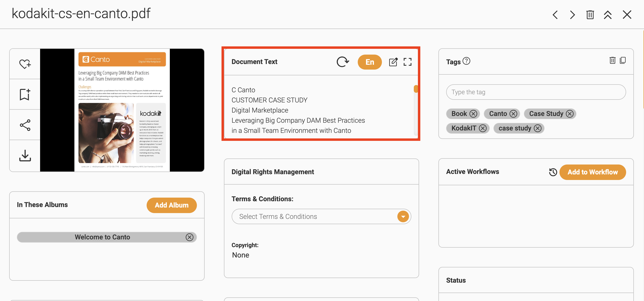Go to the next asset with the right arrow

[x=572, y=15]
